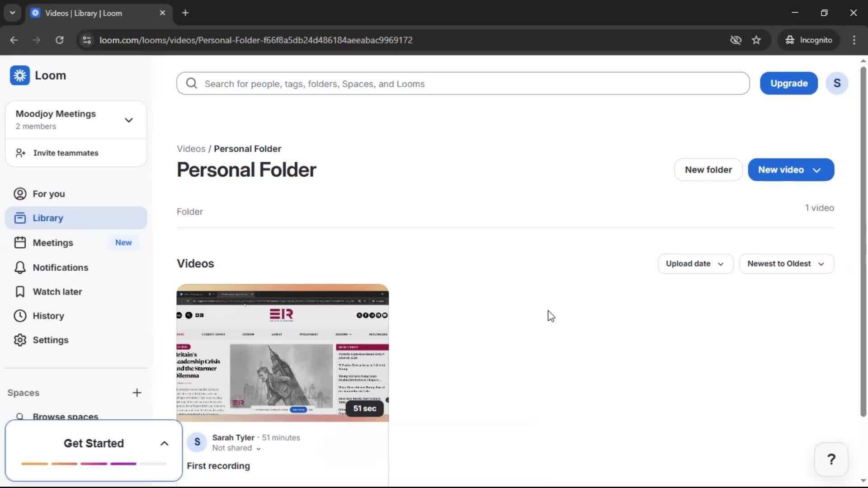Create a New folder
The width and height of the screenshot is (868, 488).
point(708,169)
